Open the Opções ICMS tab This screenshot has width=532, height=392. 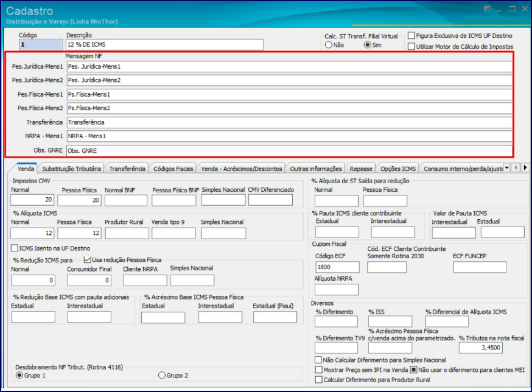coord(398,169)
